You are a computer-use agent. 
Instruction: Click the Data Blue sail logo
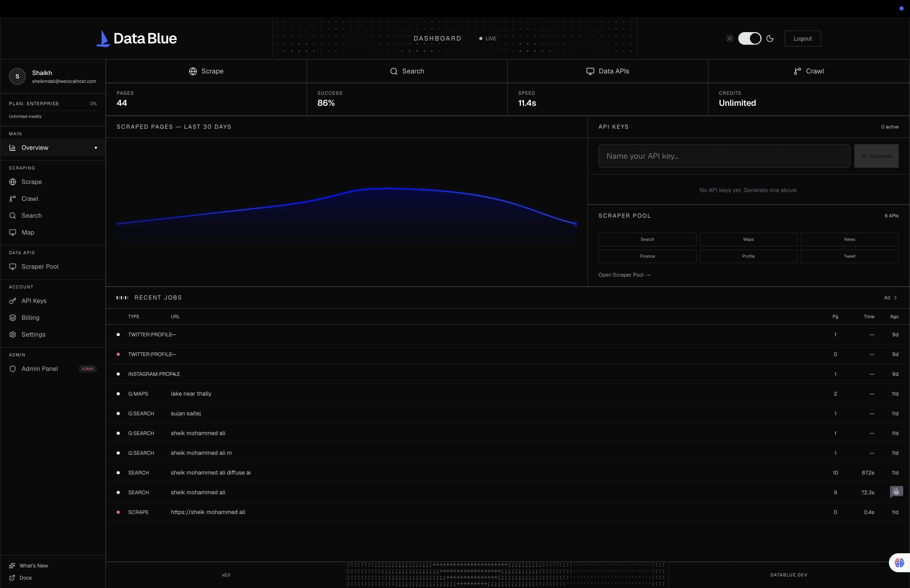[103, 39]
